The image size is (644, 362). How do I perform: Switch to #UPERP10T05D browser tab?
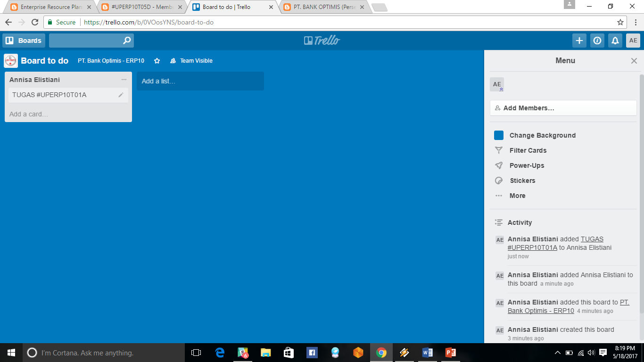click(141, 7)
